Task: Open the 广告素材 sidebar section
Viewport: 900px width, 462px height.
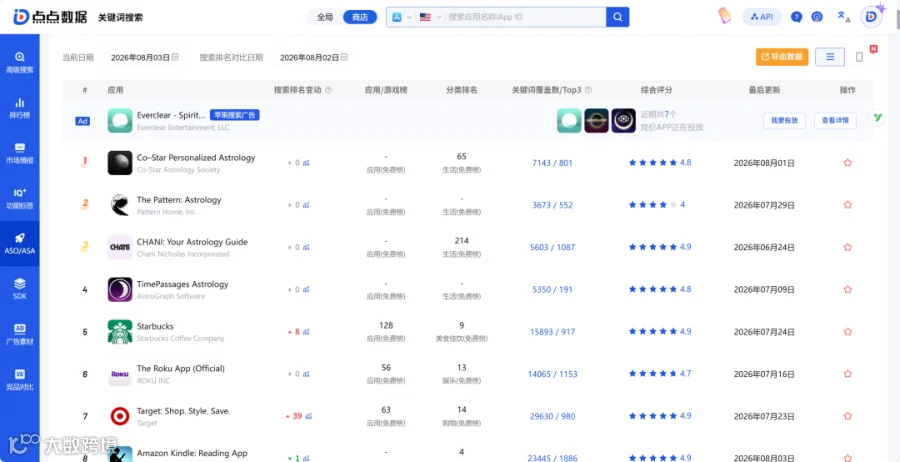Action: point(20,334)
